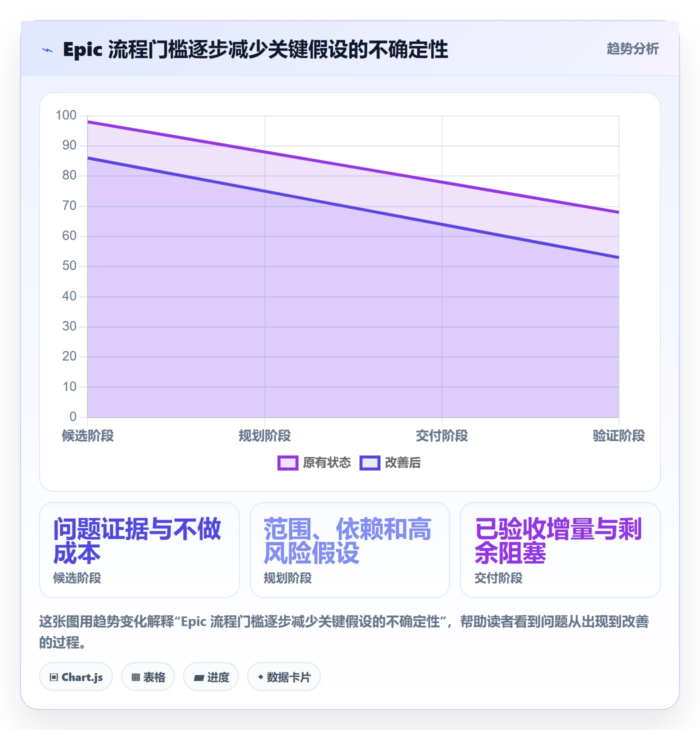Click the 交付阶段 x-axis label
The width and height of the screenshot is (700, 730).
pyautogui.click(x=442, y=435)
